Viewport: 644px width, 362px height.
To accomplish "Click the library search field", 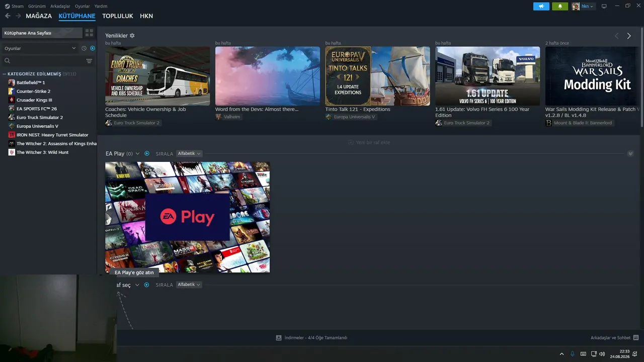I will point(44,61).
